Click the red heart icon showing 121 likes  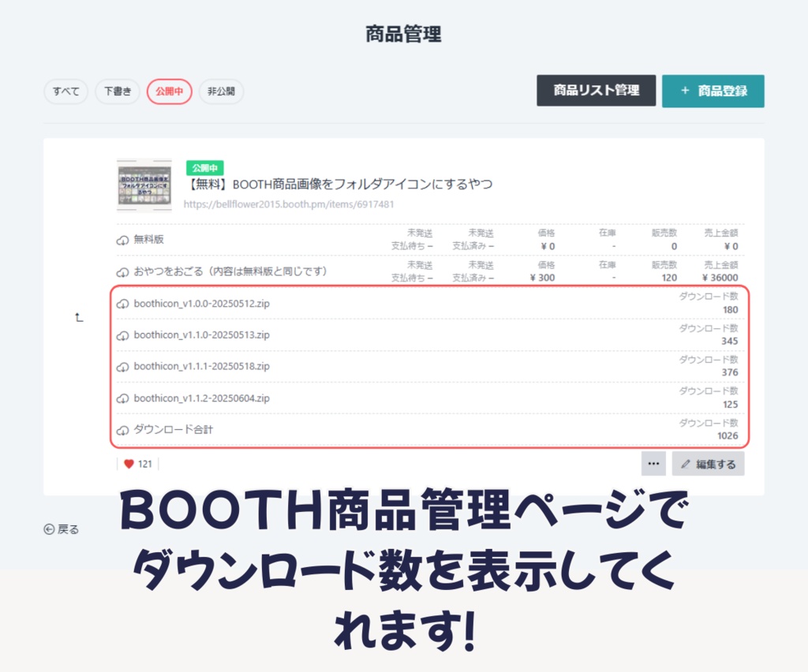(x=129, y=464)
